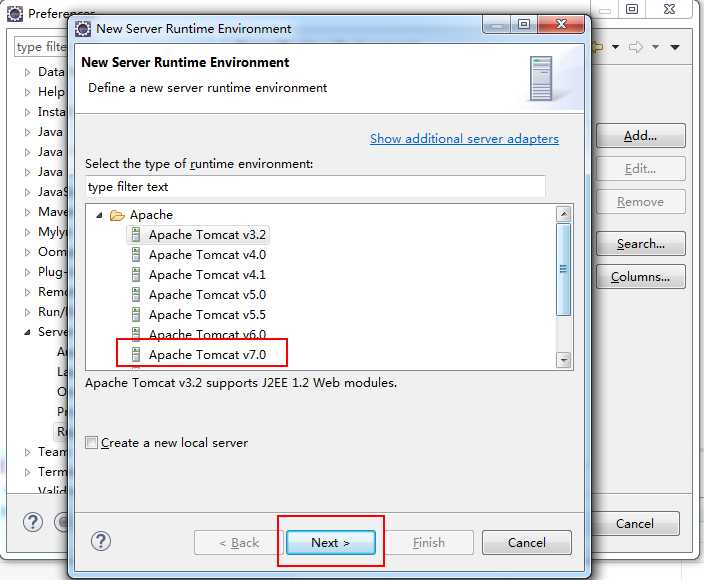
Task: Select Apache Tomcat v3.2
Action: pos(207,235)
